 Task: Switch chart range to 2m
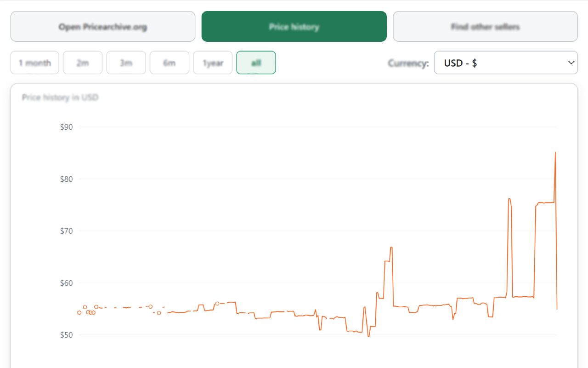point(83,63)
